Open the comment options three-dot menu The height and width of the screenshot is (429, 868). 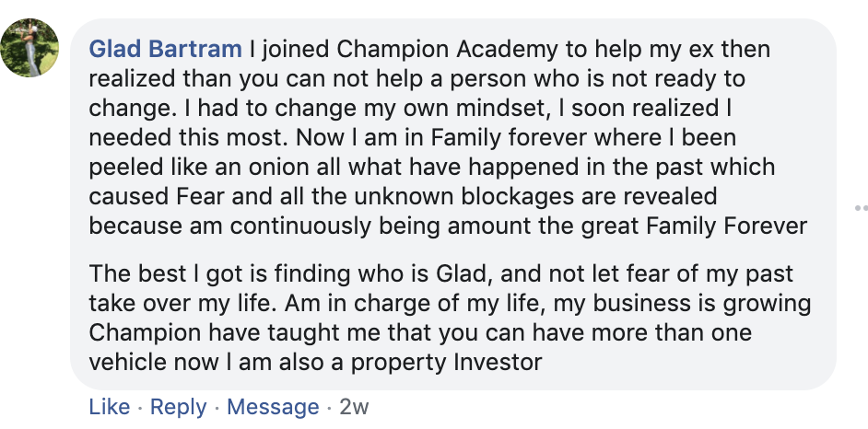[x=862, y=208]
